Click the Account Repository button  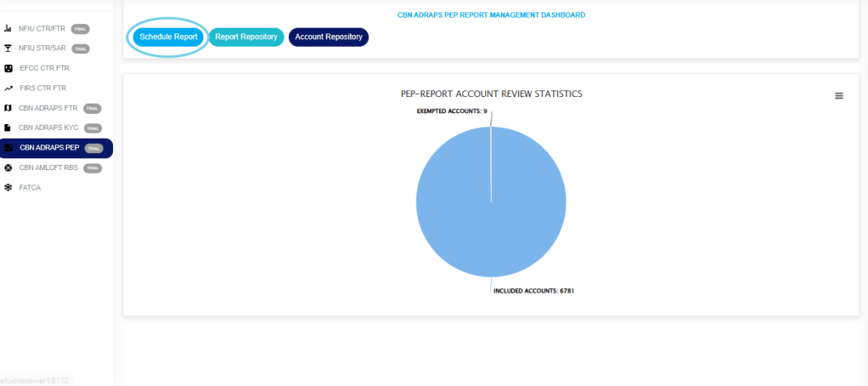[x=329, y=37]
